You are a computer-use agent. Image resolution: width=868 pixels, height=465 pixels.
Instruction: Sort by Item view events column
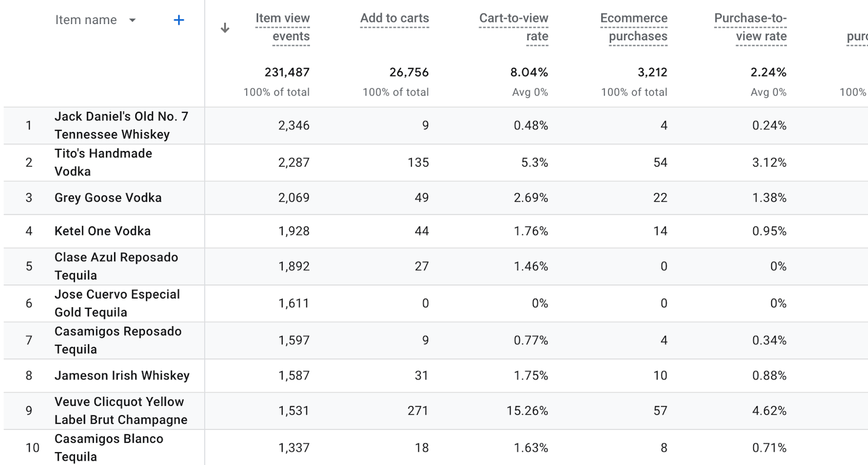[x=282, y=27]
